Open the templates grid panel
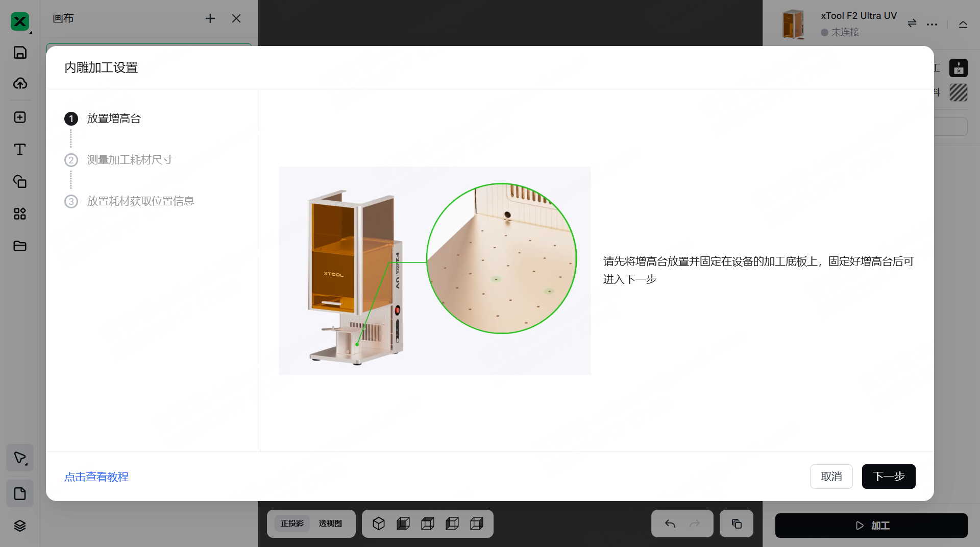 click(20, 213)
